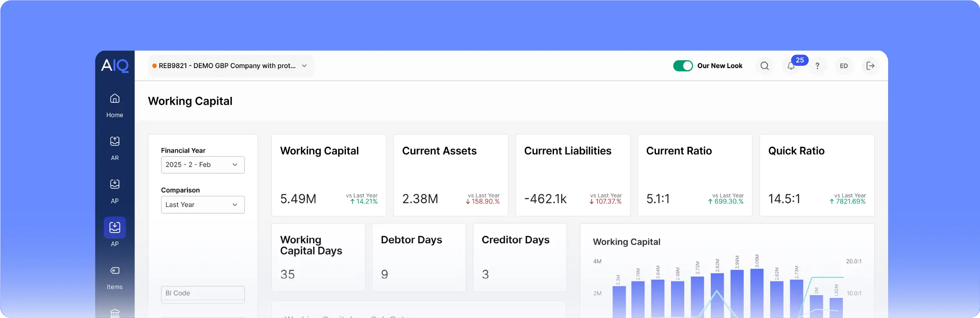
Task: Open the Financial Year dropdown
Action: tap(203, 164)
